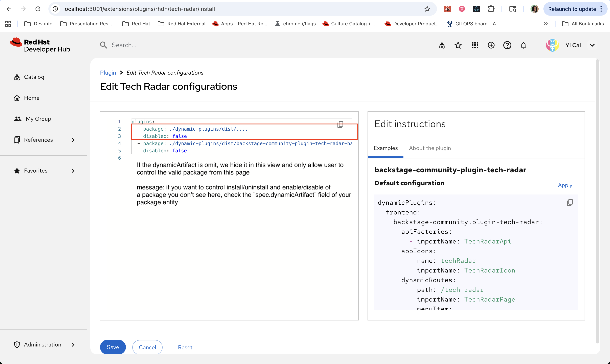Open Chrome extensions puzzle icon
610x364 pixels.
pos(491,9)
